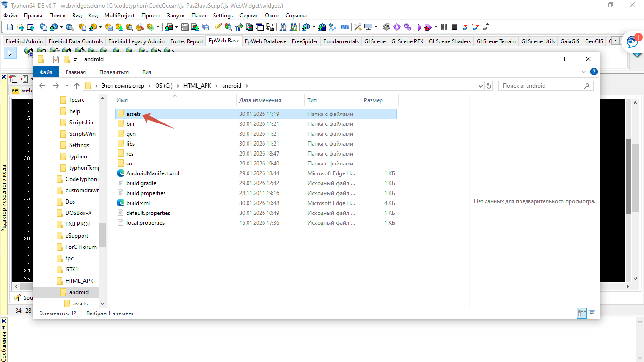Screen dimensions: 644x362
Task: Click the Refresh icon beside the address bar
Action: pos(489,86)
